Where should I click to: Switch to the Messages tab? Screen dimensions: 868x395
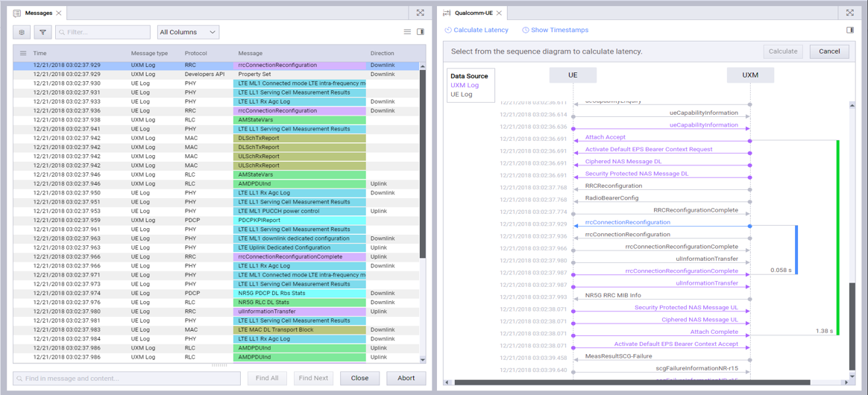click(38, 13)
